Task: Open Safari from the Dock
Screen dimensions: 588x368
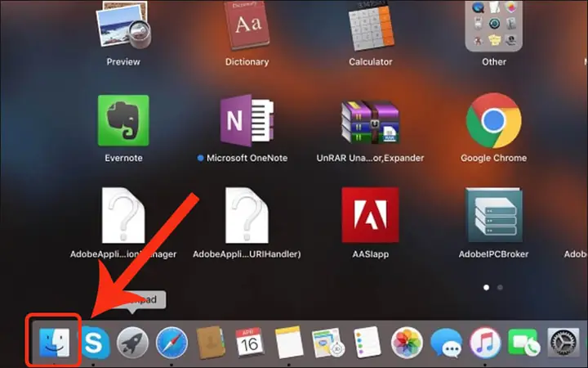Action: coord(171,343)
